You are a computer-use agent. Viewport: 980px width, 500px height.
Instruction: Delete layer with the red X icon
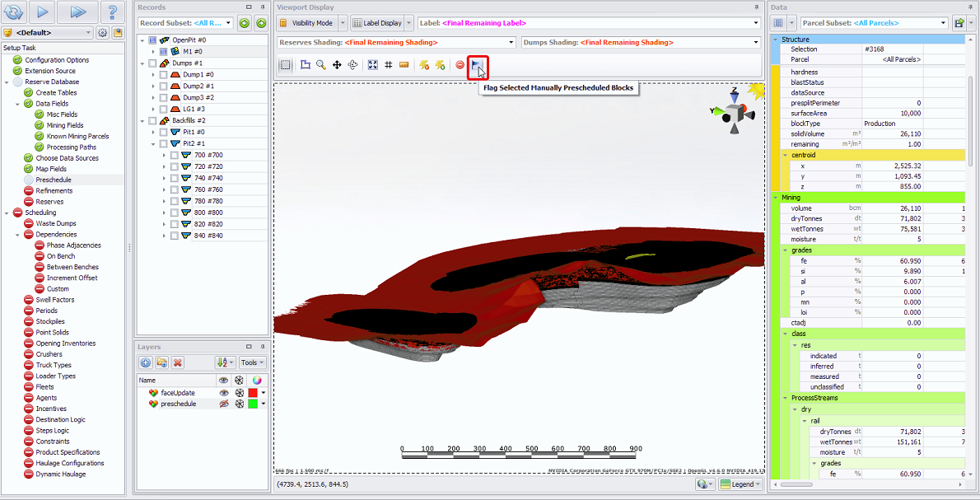coord(177,362)
